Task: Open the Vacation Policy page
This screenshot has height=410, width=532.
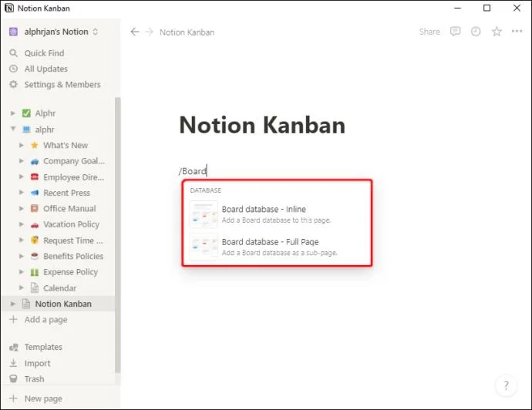Action: 71,224
